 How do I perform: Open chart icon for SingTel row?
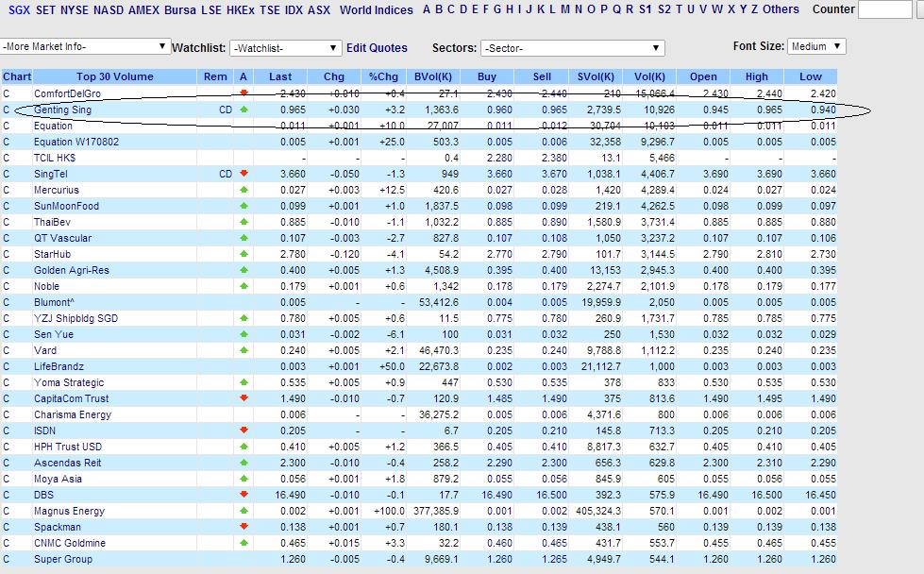point(7,174)
